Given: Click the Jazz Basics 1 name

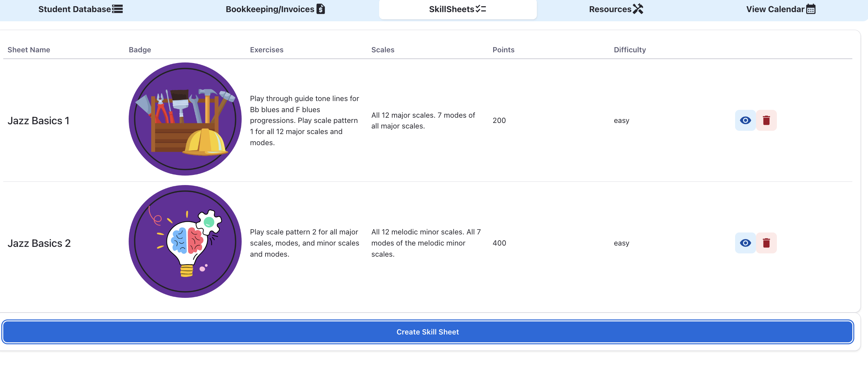Looking at the screenshot, I should 39,120.
